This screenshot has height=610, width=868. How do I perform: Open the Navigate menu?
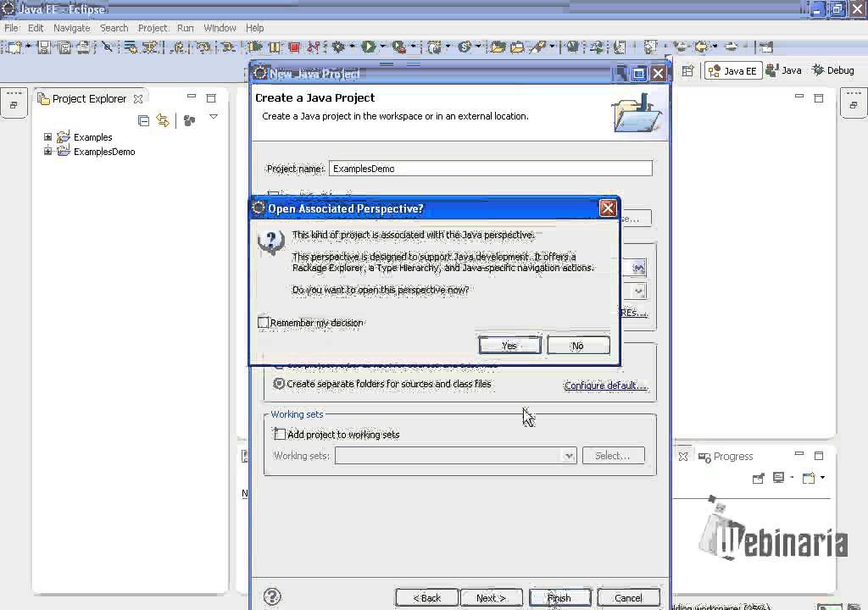pyautogui.click(x=71, y=28)
